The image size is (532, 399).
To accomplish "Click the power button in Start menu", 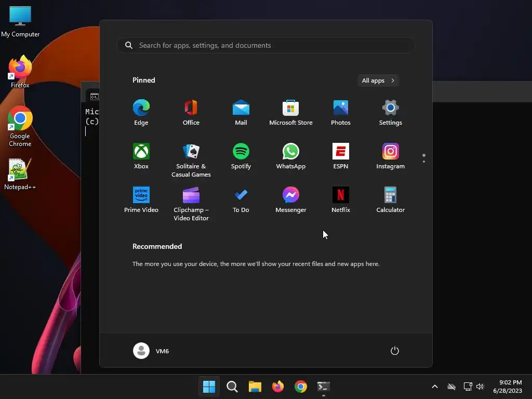I will click(x=395, y=351).
